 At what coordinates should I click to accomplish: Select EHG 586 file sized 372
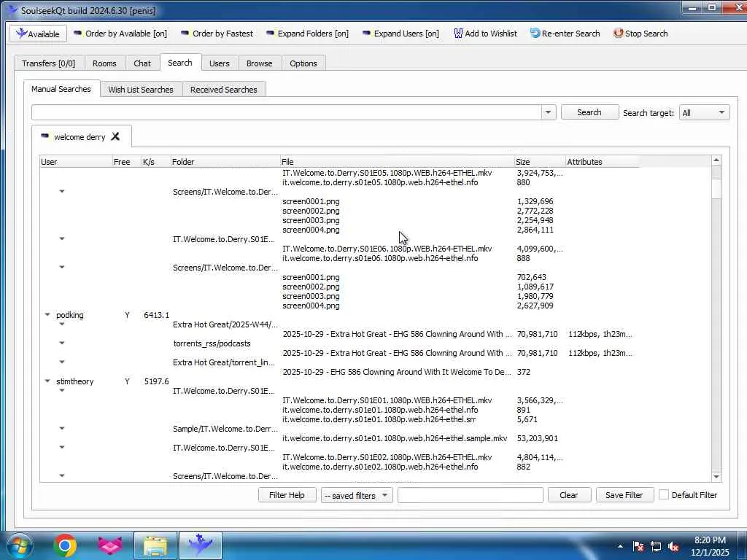[396, 372]
